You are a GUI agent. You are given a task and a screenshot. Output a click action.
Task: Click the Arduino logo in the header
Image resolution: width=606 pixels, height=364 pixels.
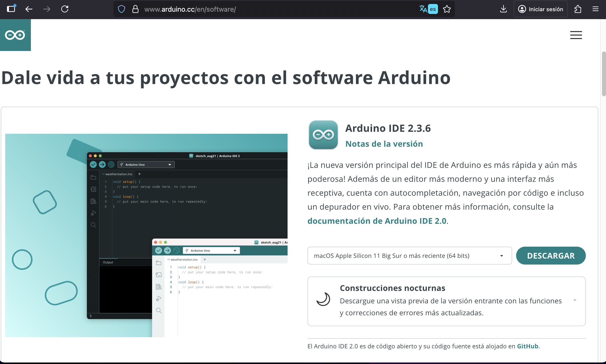(x=15, y=35)
